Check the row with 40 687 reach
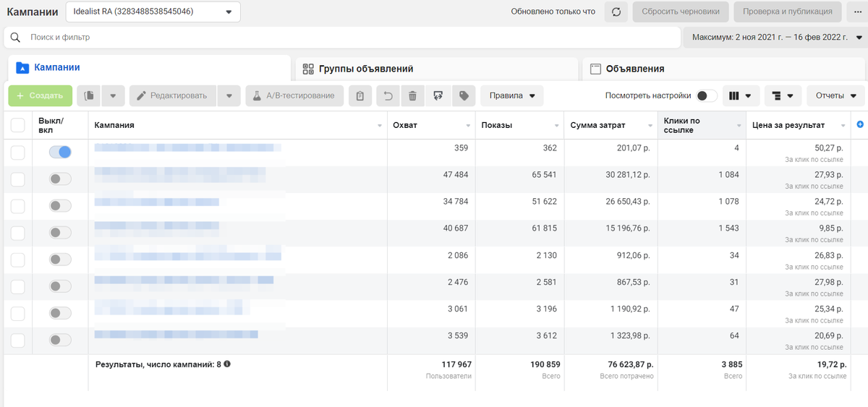 18,233
